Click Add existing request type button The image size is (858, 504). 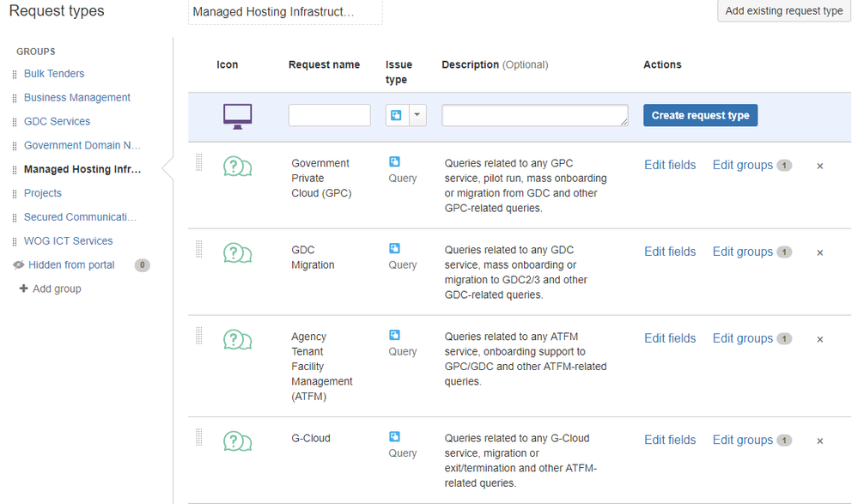783,10
